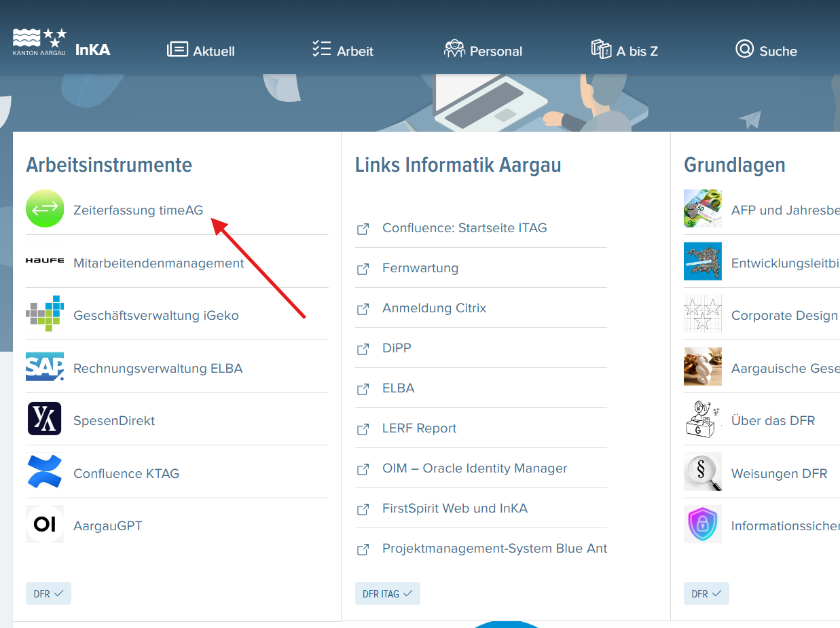Image resolution: width=840 pixels, height=628 pixels.
Task: Open LERF Report link
Action: pos(420,428)
